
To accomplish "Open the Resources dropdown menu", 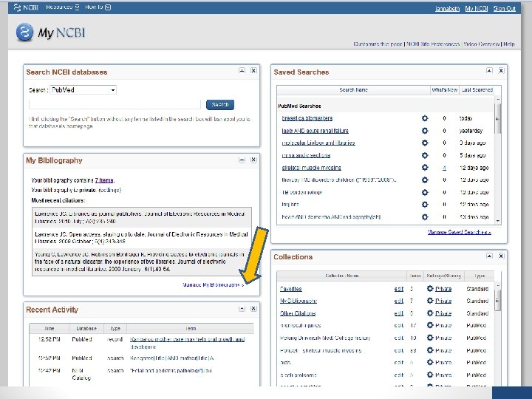I will point(62,7).
